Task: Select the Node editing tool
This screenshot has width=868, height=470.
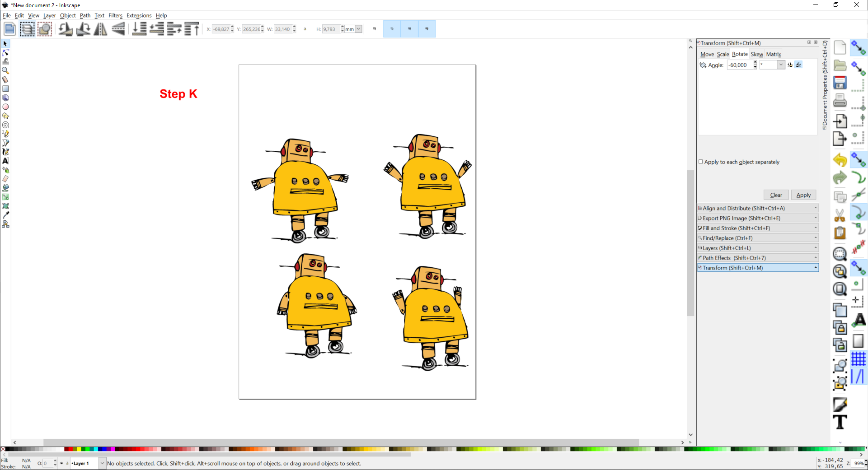Action: pos(5,52)
